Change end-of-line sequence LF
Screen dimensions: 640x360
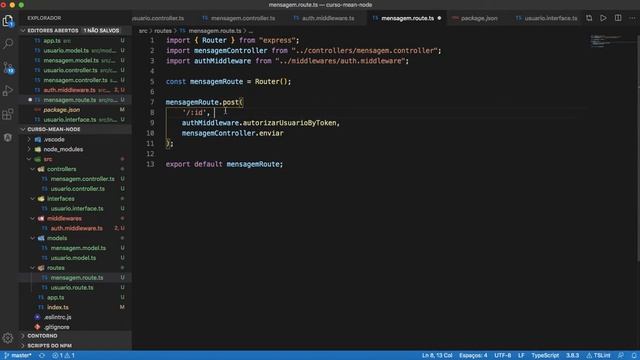pyautogui.click(x=521, y=356)
